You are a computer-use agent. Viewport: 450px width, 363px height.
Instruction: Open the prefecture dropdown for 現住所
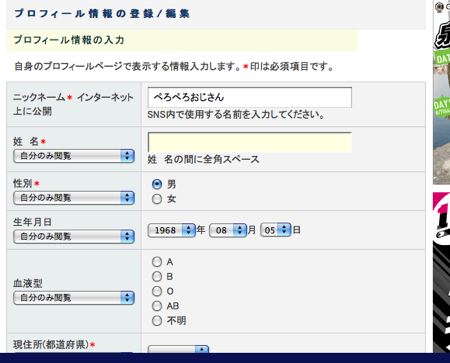[x=178, y=349]
